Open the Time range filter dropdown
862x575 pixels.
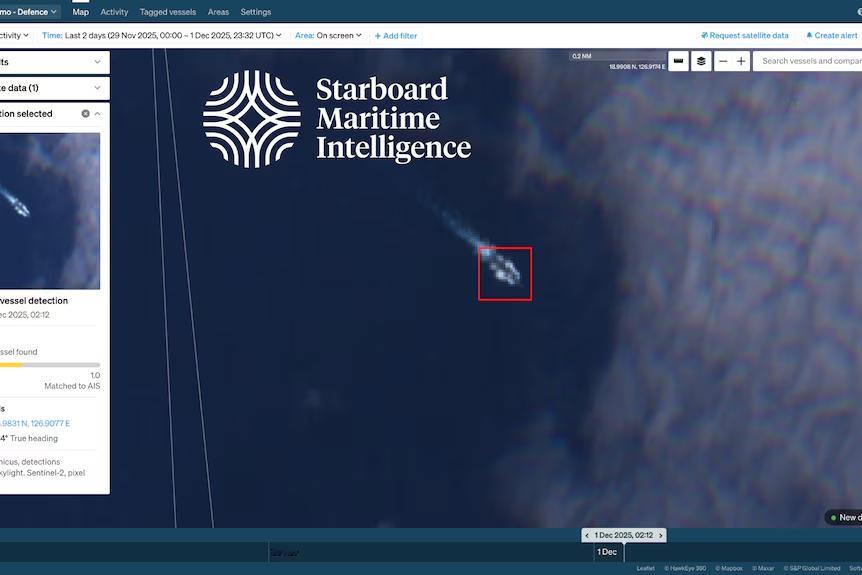pyautogui.click(x=162, y=35)
